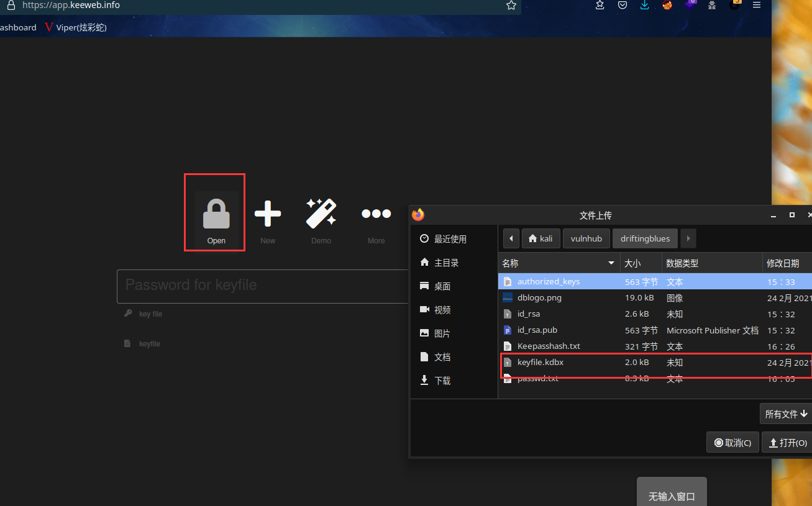The image size is (812, 506).
Task: Sort files by 修改日期 column
Action: 787,263
